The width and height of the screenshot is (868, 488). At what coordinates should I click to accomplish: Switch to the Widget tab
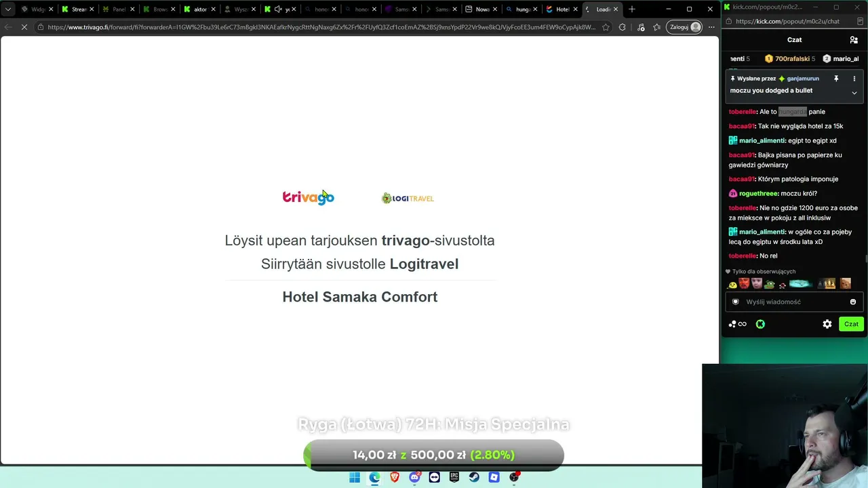(x=37, y=9)
